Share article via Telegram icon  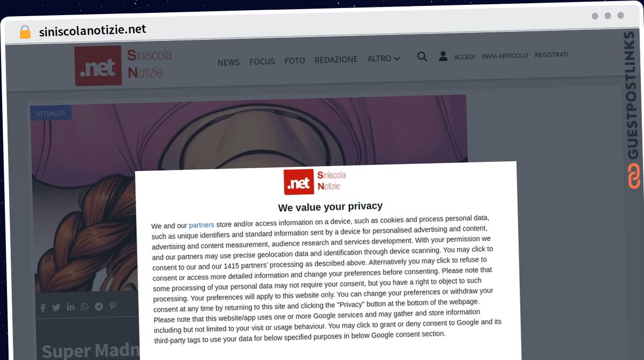(x=99, y=306)
